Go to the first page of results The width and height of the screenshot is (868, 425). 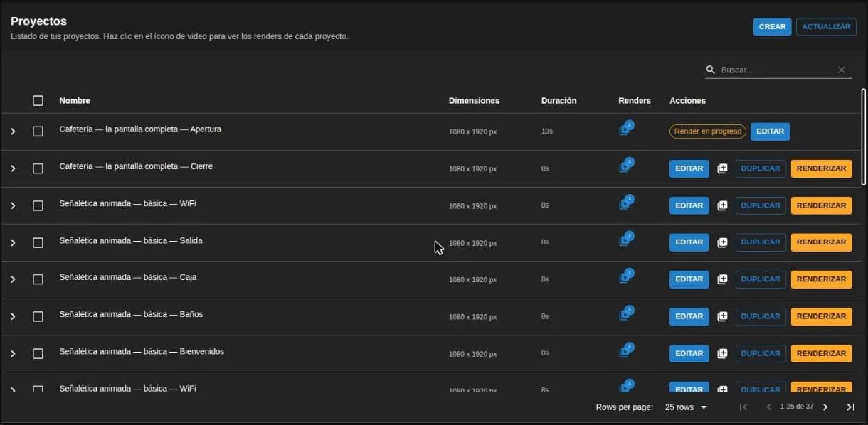click(x=743, y=407)
